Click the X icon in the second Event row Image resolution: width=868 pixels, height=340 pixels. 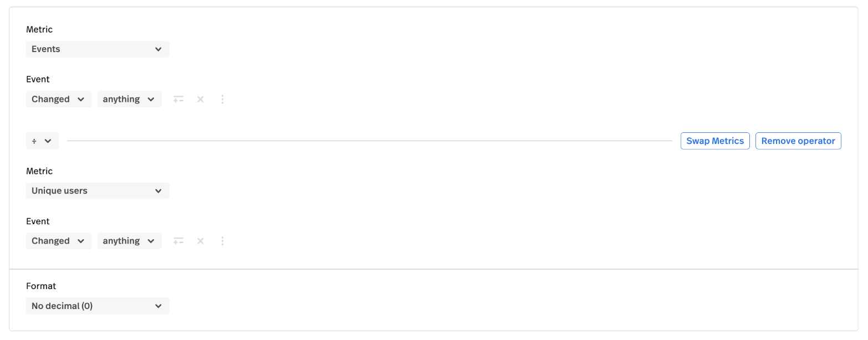201,241
